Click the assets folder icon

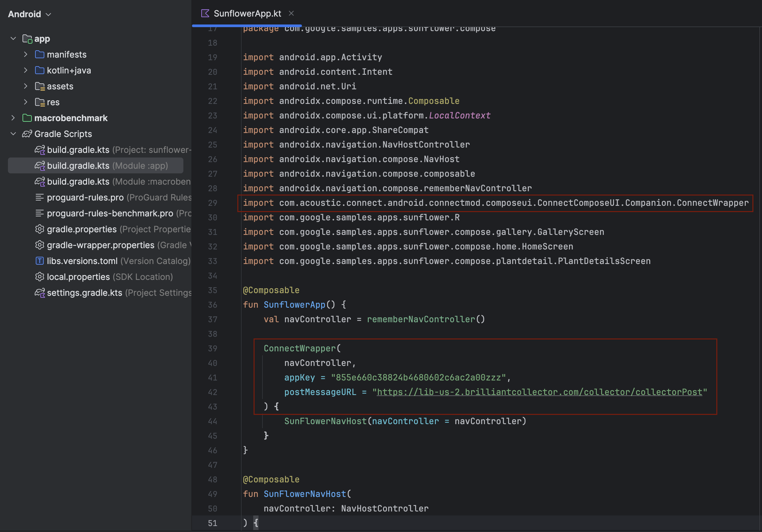40,87
